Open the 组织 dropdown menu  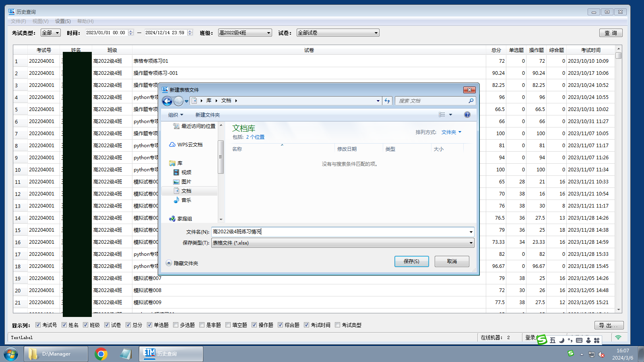[175, 115]
